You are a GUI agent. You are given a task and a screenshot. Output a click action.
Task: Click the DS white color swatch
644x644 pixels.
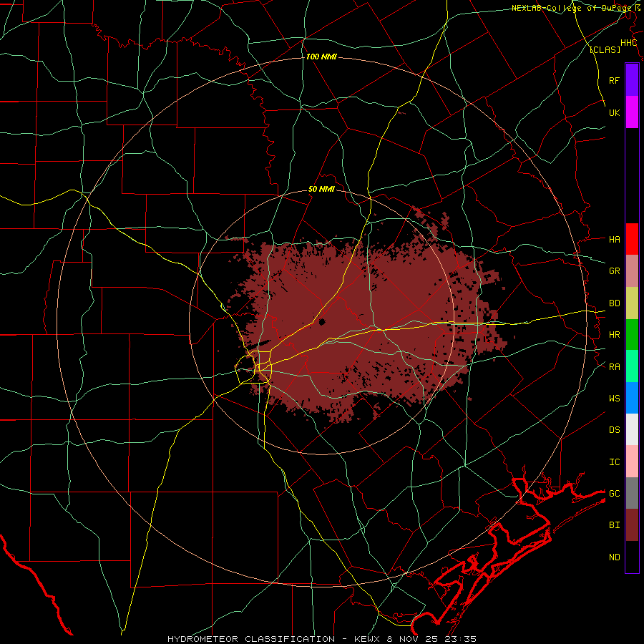(632, 429)
